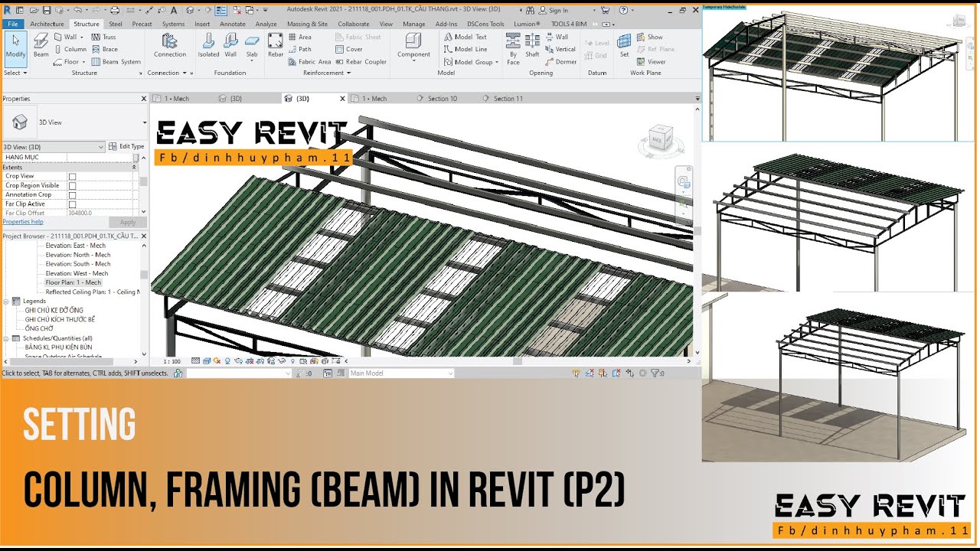Click the Set work plane tool
The width and height of the screenshot is (980, 551).
pos(624,46)
